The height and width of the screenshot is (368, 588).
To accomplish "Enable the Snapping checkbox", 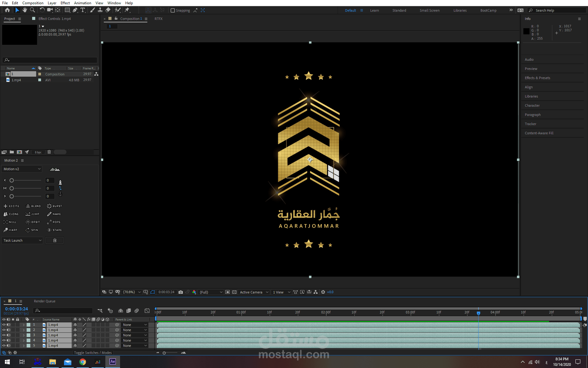I will click(173, 10).
